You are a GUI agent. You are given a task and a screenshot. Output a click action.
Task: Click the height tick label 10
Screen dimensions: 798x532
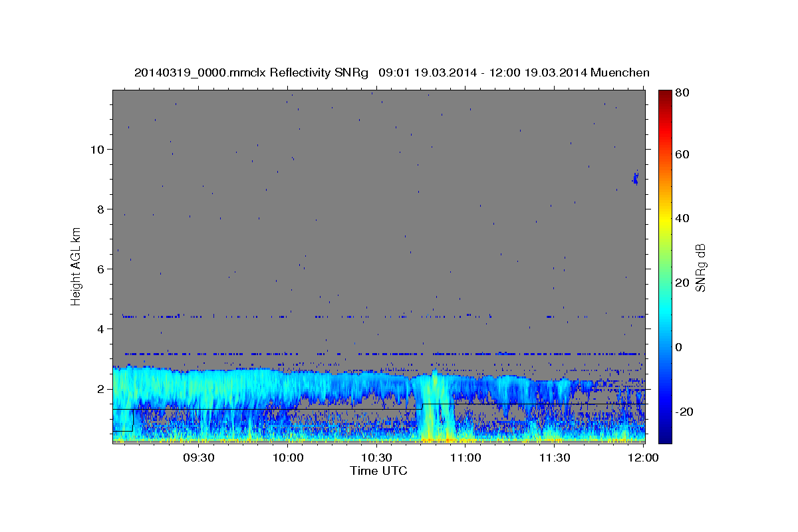98,149
